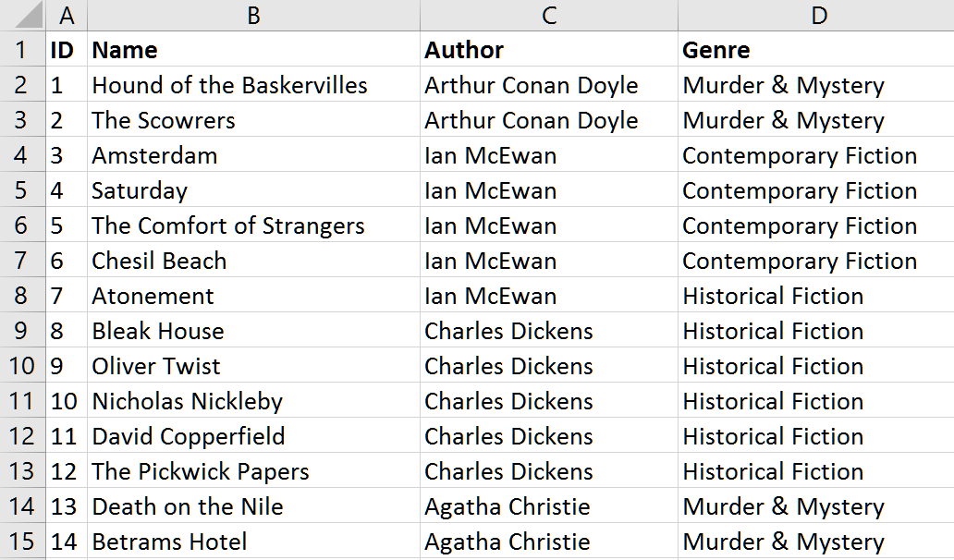Select column C header
The image size is (954, 560).
pyautogui.click(x=549, y=15)
